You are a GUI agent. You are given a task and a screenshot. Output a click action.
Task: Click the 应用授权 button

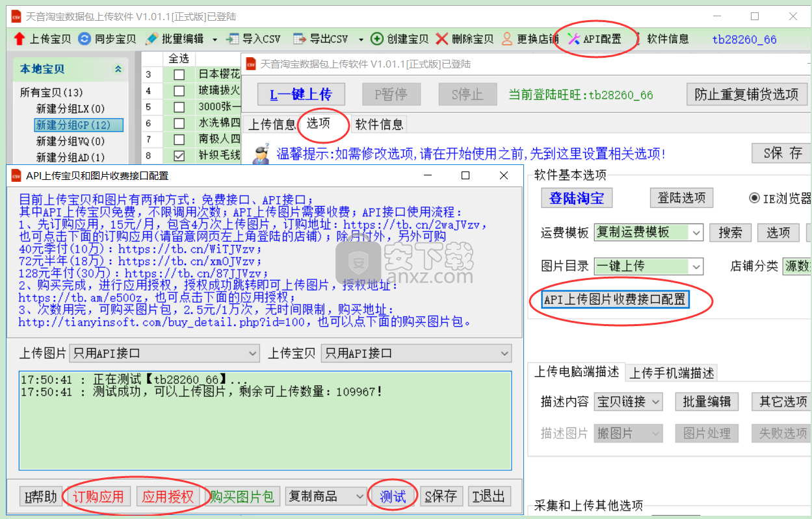coord(168,497)
